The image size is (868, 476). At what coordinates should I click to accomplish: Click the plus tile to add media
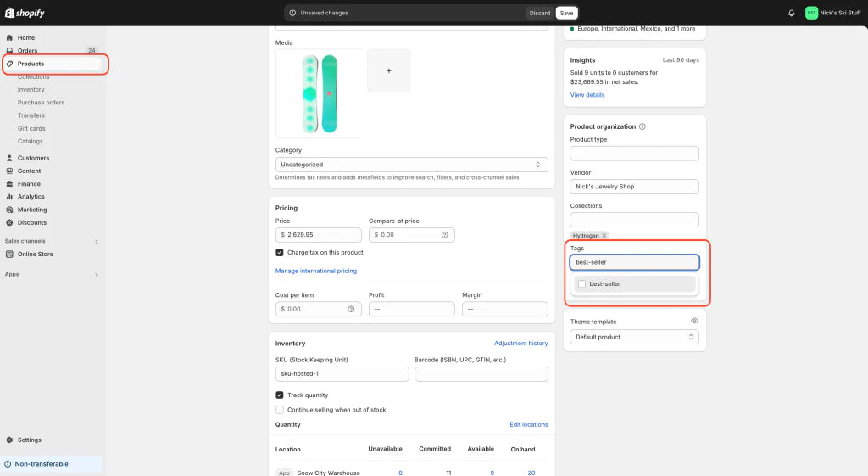coord(388,71)
